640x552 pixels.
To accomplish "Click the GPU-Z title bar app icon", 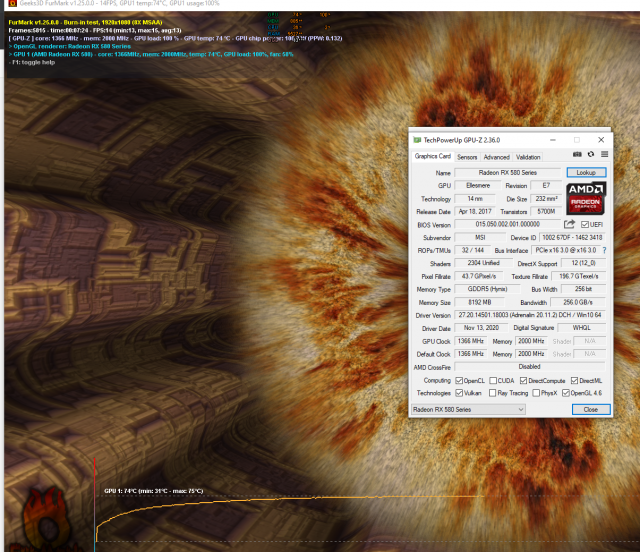I will [417, 140].
